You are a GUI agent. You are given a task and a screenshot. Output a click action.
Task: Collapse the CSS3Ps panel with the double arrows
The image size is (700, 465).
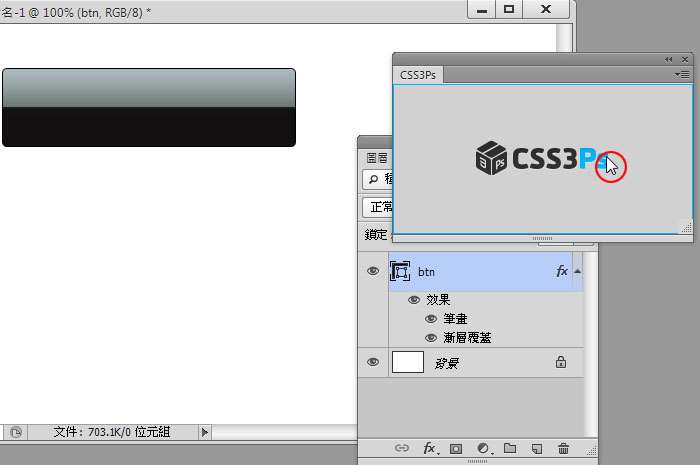coord(668,59)
